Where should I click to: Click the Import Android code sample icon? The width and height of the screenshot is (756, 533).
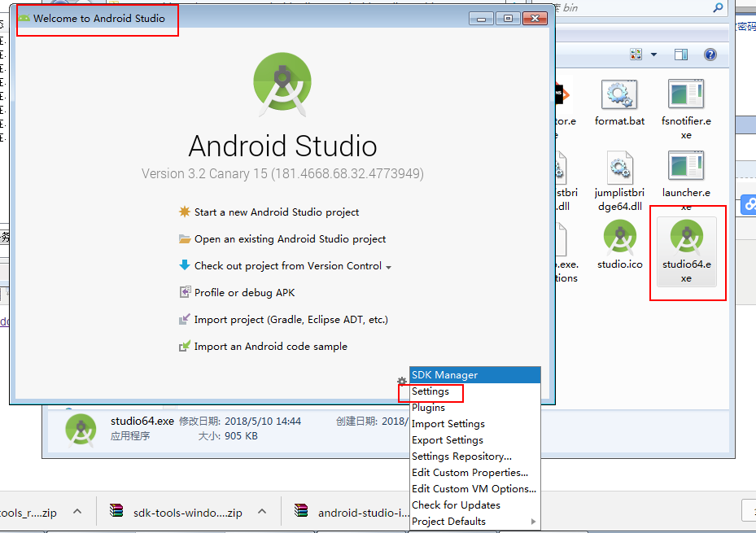point(184,346)
